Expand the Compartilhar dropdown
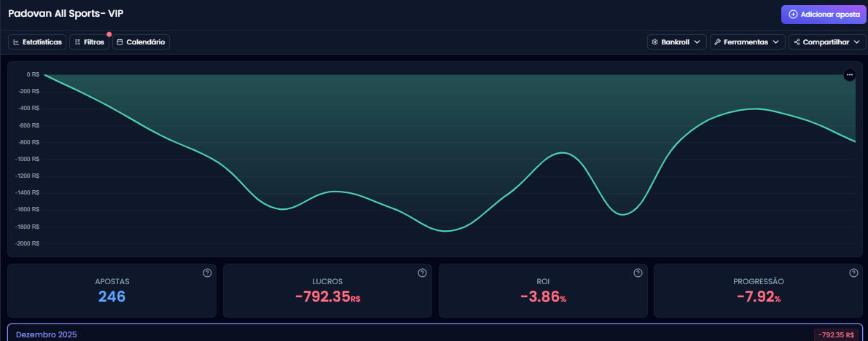The image size is (868, 341). point(827,42)
